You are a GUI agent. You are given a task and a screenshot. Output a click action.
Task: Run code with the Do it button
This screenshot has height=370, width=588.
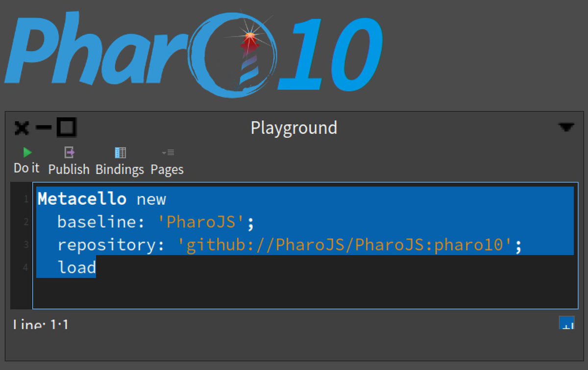point(27,160)
